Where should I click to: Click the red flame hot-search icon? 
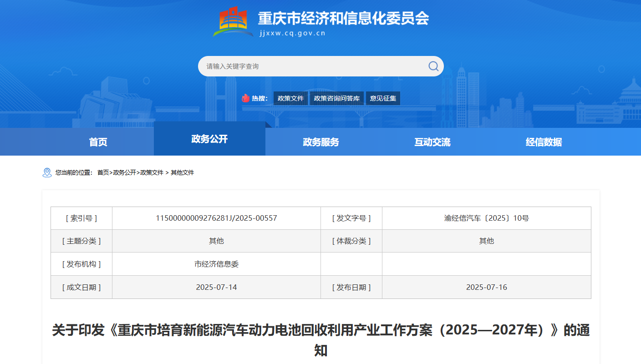click(x=245, y=98)
